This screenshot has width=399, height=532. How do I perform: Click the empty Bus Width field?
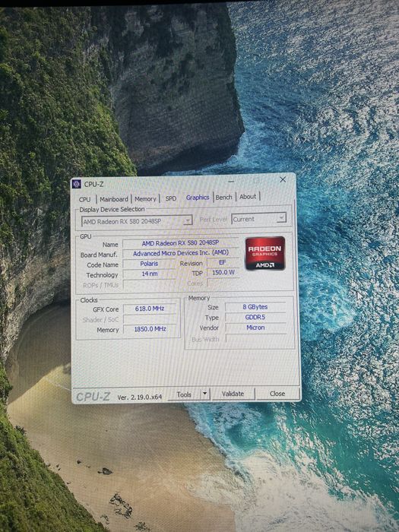[255, 338]
